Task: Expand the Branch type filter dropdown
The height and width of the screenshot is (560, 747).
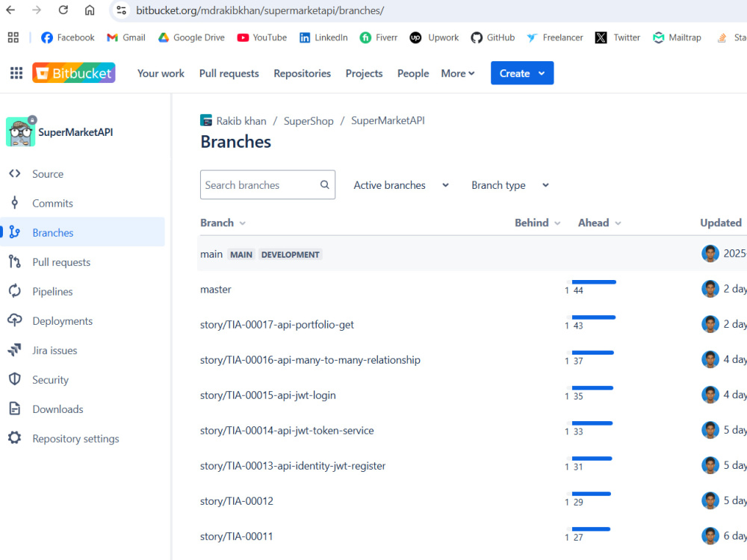Action: click(x=510, y=185)
